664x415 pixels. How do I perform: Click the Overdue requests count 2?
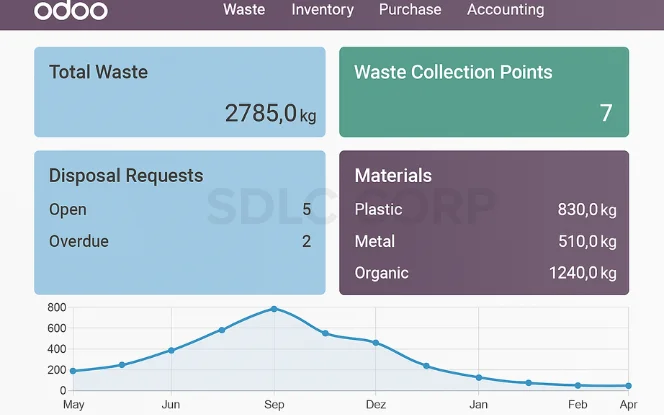[307, 241]
